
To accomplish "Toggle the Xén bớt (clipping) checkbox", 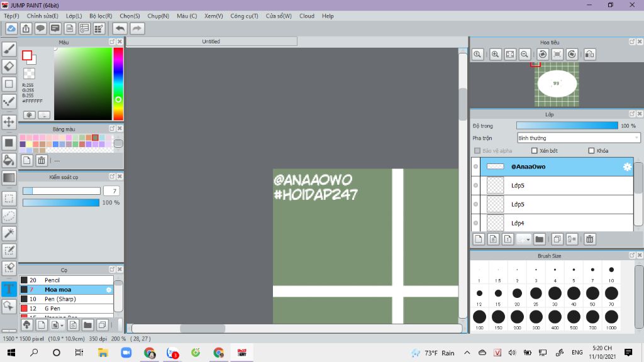I will click(x=535, y=151).
